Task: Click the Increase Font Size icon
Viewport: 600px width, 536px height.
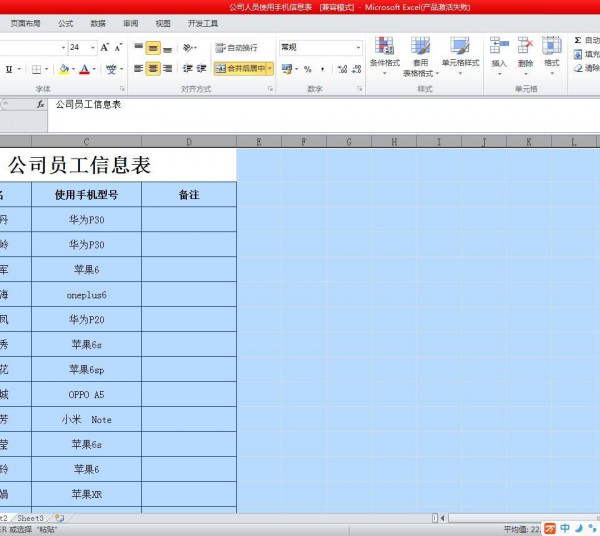Action: click(x=104, y=47)
